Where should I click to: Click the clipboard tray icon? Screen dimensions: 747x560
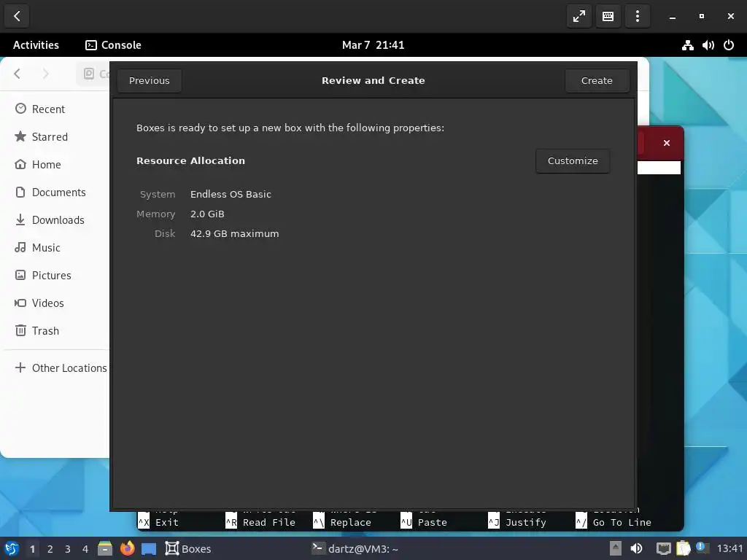[x=683, y=548]
